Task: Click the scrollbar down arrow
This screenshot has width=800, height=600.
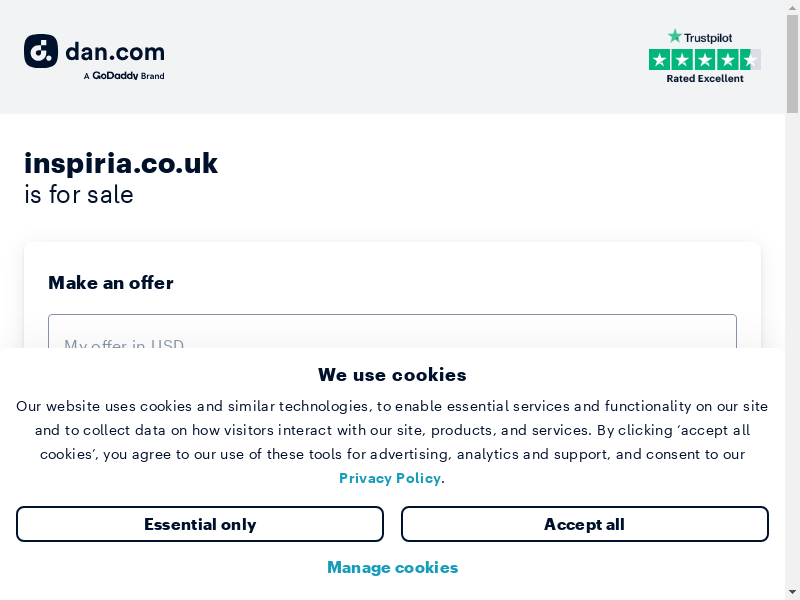Action: click(x=792, y=592)
